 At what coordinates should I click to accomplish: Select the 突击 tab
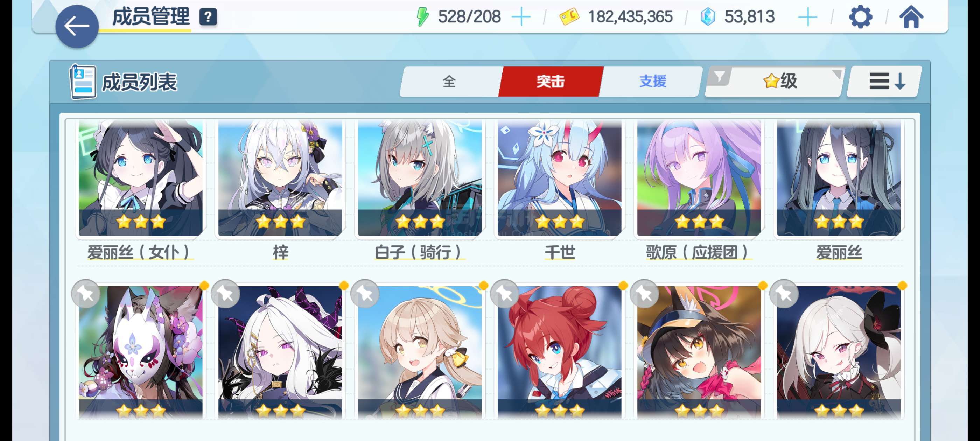point(551,82)
